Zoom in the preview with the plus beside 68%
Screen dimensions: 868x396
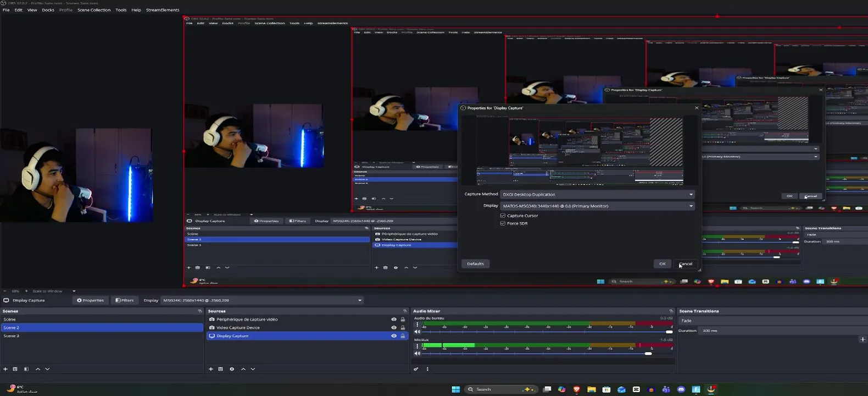[x=26, y=291]
